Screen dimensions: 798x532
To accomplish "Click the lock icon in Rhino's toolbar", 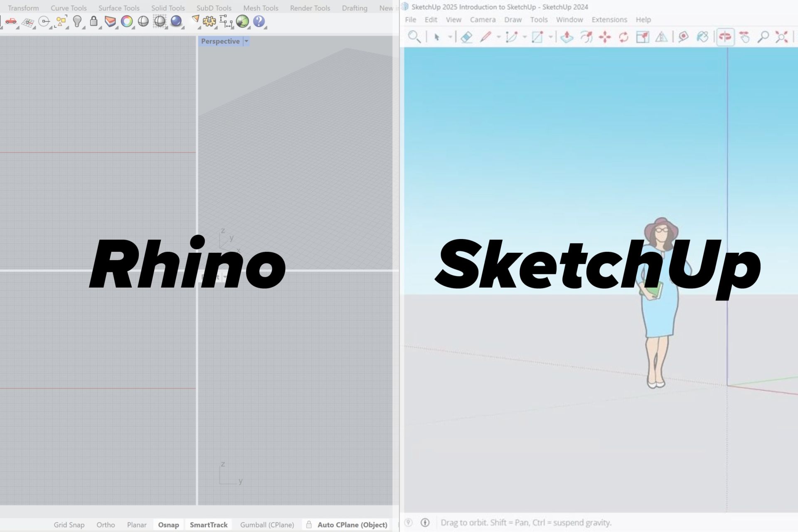I will pyautogui.click(x=93, y=22).
